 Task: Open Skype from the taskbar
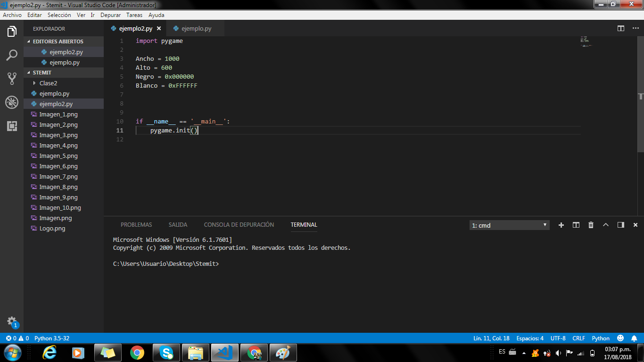pyautogui.click(x=166, y=353)
